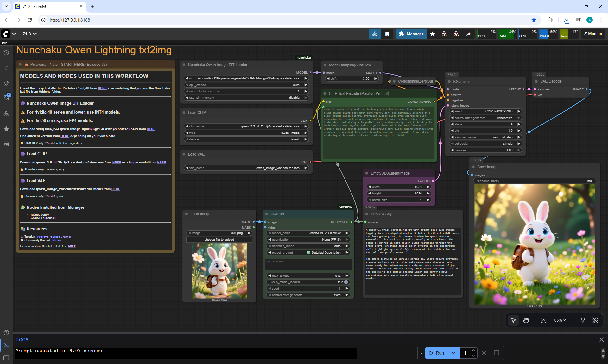Screen dimensions: 608x364
Task: Click the fit view icon
Action: point(543,320)
